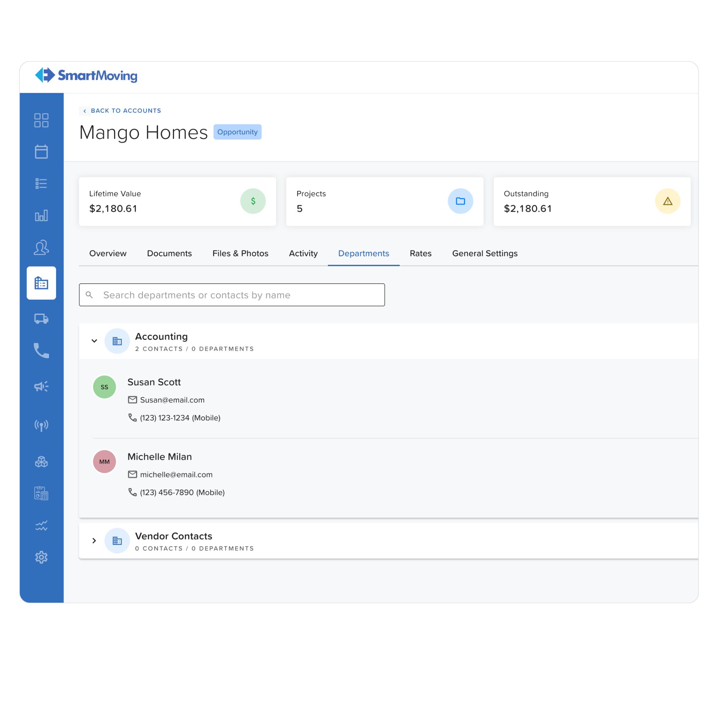The image size is (718, 728).
Task: Open the General Settings tab
Action: coord(485,253)
